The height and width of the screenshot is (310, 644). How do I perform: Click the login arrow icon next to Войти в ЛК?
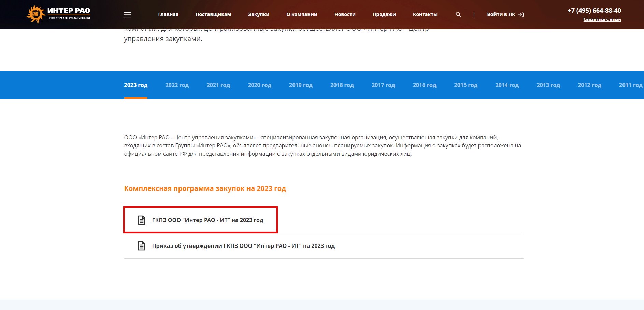coord(521,15)
